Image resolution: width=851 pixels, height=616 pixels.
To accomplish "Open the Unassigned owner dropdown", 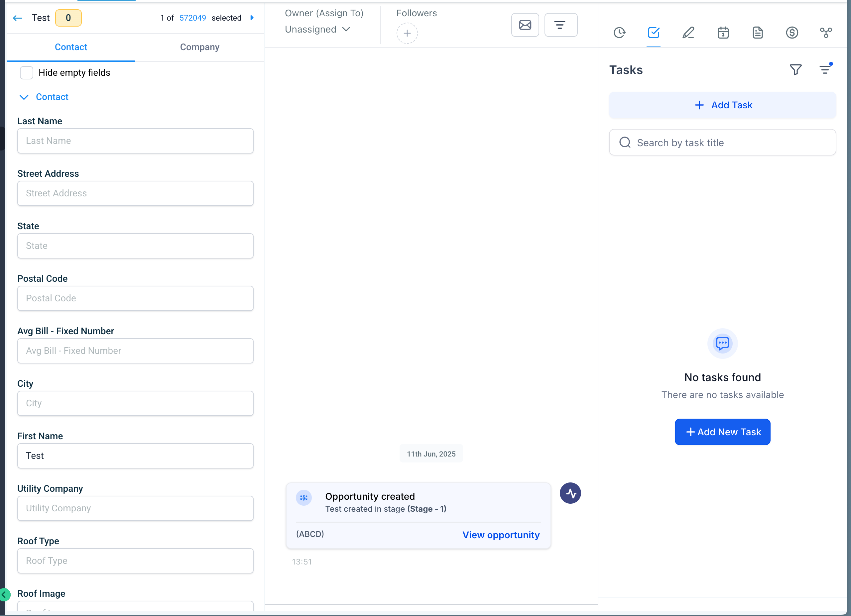I will [x=317, y=29].
